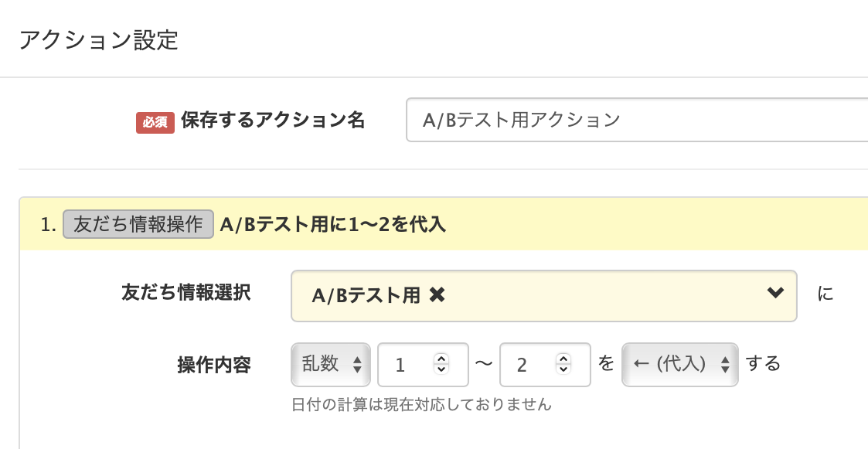Focus the 保存するアクション名 text field
This screenshot has height=449, width=868.
coord(634,120)
